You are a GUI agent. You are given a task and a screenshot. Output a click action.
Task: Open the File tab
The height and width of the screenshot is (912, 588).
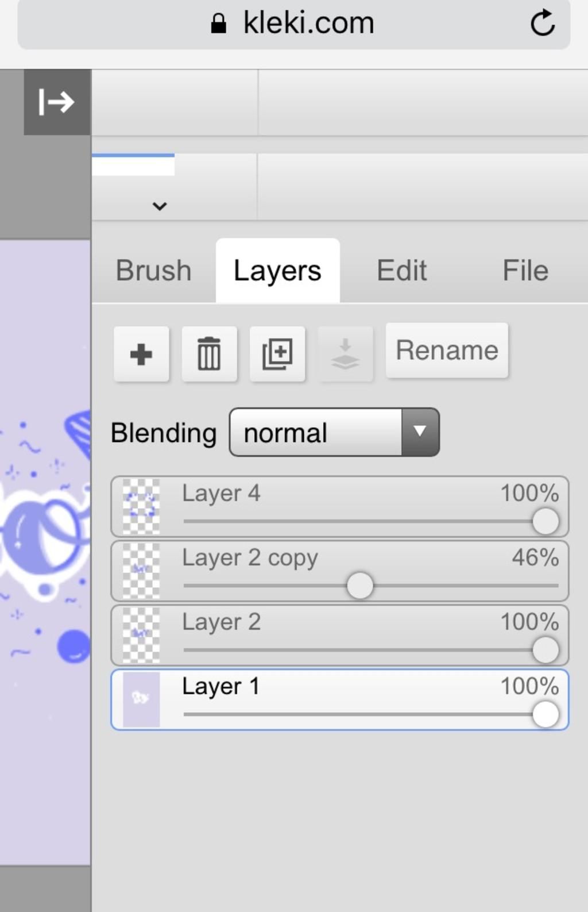525,271
